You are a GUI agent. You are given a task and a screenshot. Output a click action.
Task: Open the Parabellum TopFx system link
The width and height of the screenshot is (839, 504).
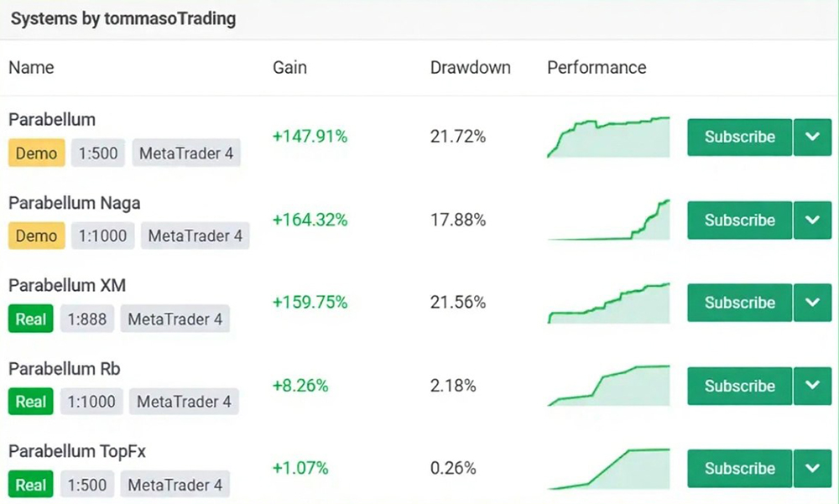[77, 451]
